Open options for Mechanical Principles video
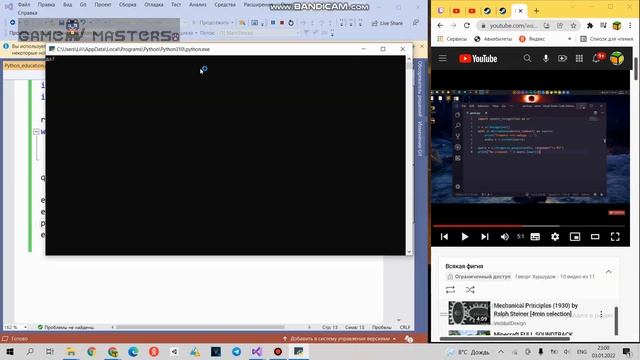 pos(601,314)
